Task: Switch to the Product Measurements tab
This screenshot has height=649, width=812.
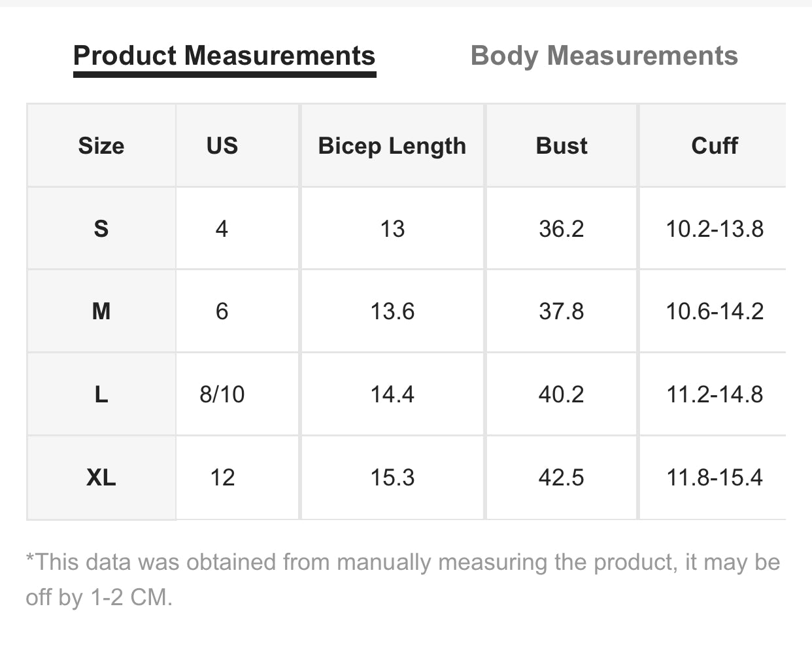Action: pos(224,56)
